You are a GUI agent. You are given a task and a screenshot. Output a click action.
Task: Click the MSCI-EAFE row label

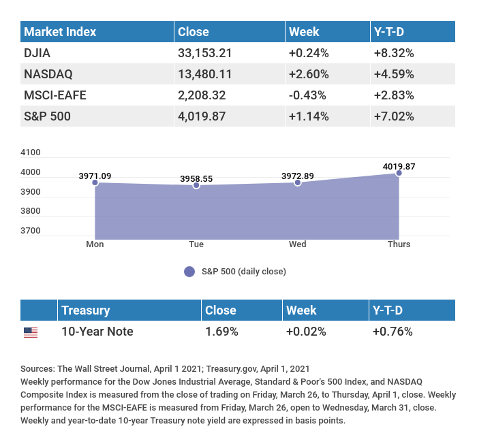(55, 95)
